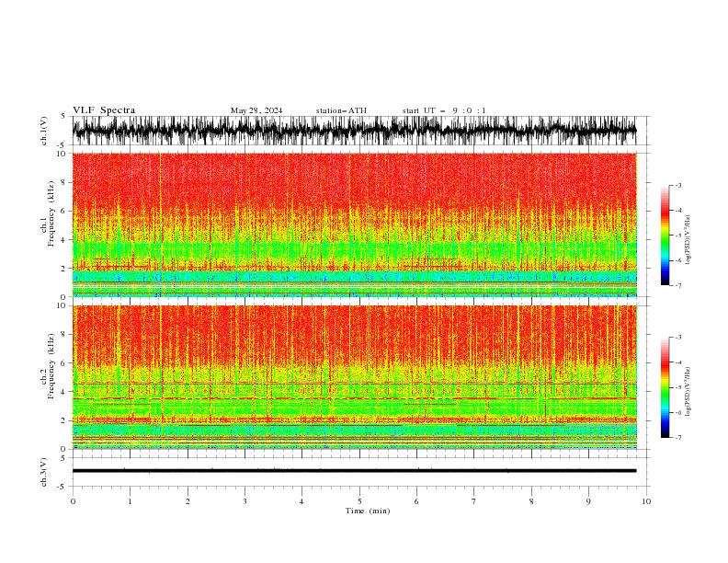
Task: Click the time axis tick label '2'
Action: 188,501
